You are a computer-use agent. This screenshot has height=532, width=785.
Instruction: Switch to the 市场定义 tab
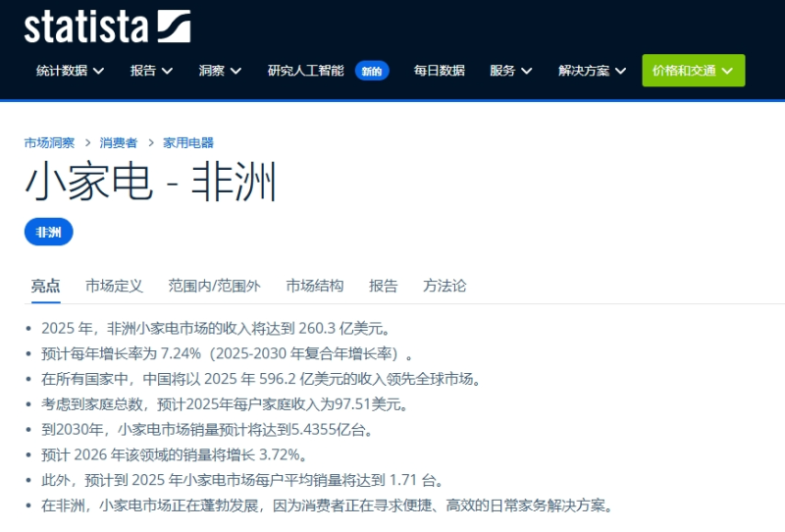(114, 286)
